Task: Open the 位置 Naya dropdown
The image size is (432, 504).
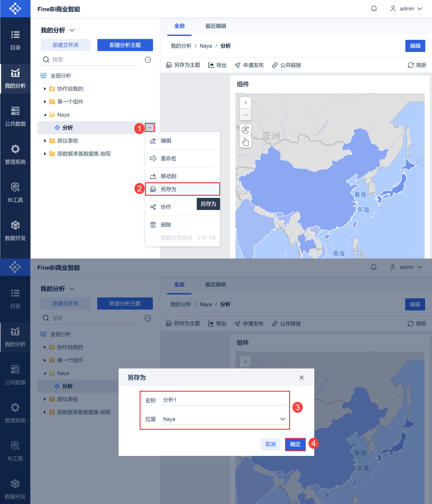Action: pos(224,419)
